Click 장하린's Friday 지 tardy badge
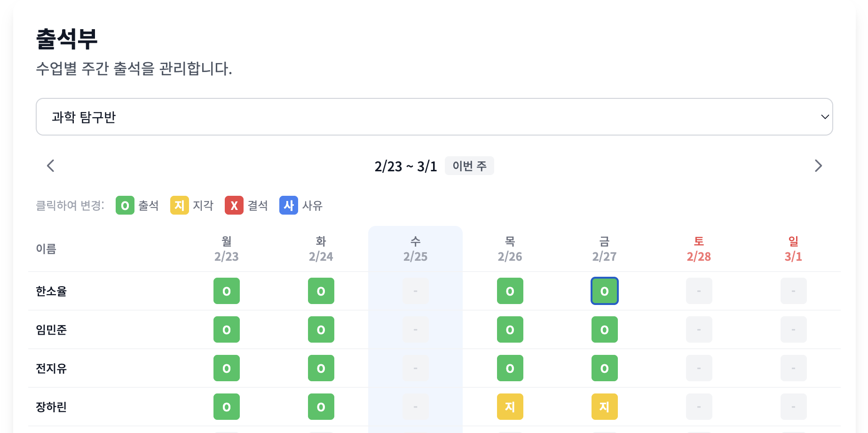This screenshot has height=433, width=868. [604, 406]
